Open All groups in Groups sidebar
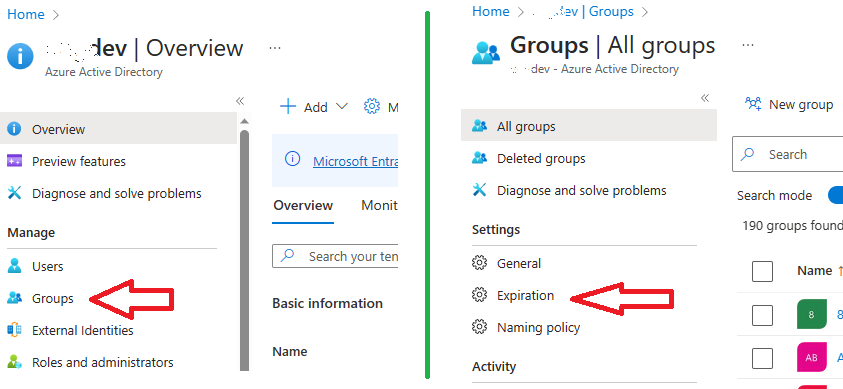 (x=589, y=125)
